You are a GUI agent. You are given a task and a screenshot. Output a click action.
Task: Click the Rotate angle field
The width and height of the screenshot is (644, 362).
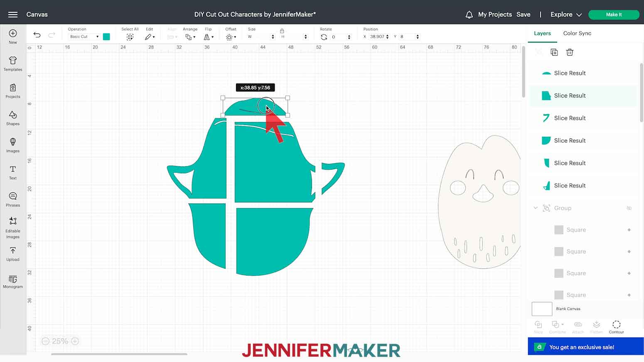coord(338,37)
